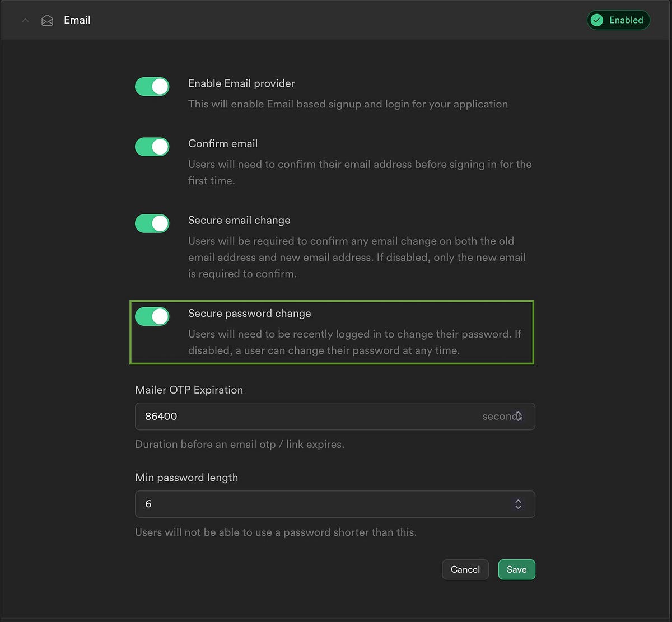This screenshot has height=622, width=672.
Task: Click the Email section title
Action: coord(77,20)
